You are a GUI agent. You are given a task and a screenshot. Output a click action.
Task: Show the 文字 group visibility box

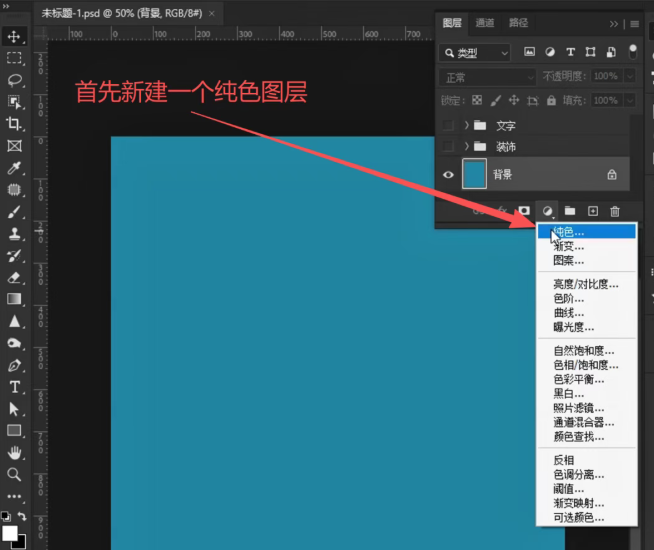coord(448,125)
